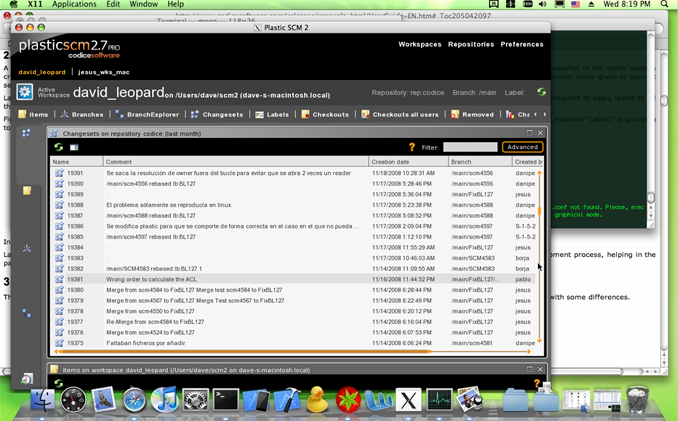Click the filter help question mark icon
The width and height of the screenshot is (678, 421).
click(412, 147)
